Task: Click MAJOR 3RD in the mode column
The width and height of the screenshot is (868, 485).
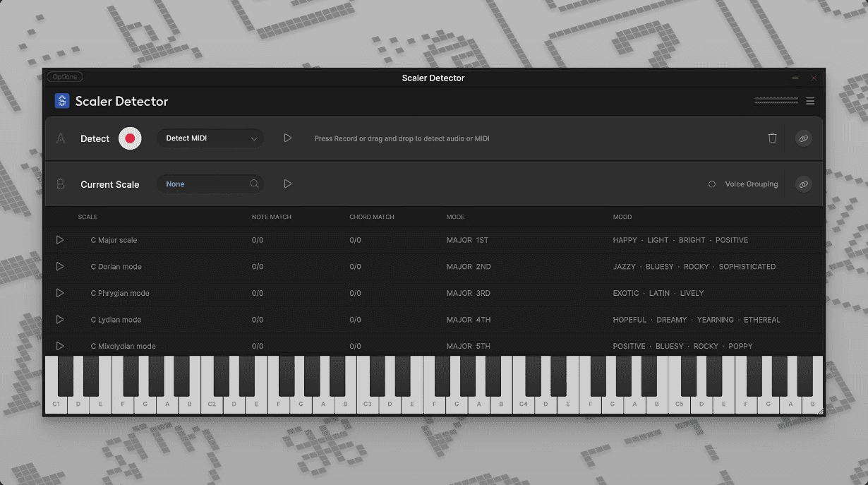Action: point(469,293)
